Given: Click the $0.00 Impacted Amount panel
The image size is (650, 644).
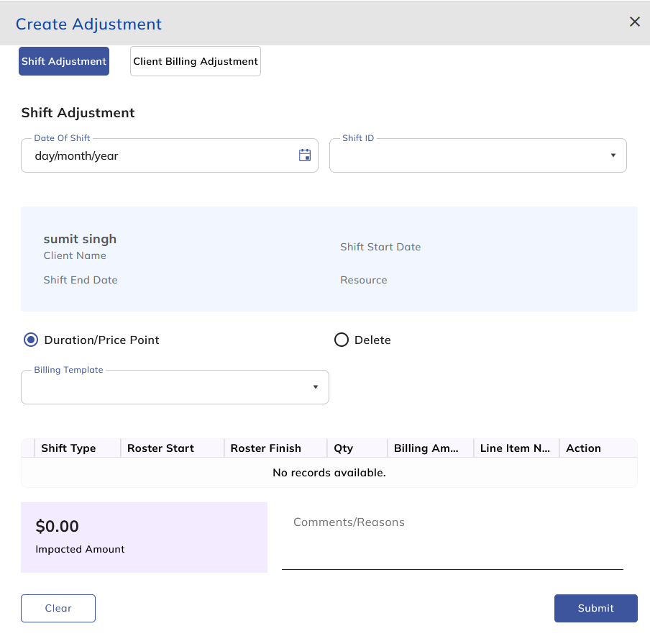Looking at the screenshot, I should coord(144,538).
